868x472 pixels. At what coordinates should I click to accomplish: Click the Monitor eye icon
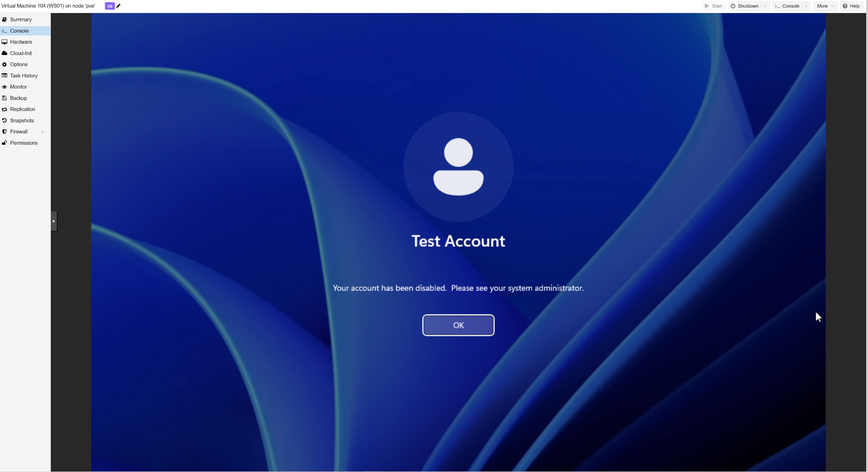pos(4,87)
